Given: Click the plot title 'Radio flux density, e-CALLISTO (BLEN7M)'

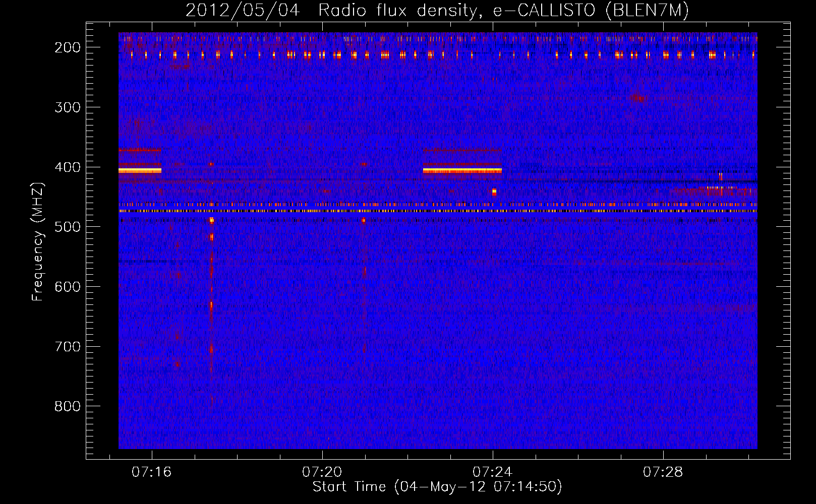Looking at the screenshot, I should [x=503, y=11].
